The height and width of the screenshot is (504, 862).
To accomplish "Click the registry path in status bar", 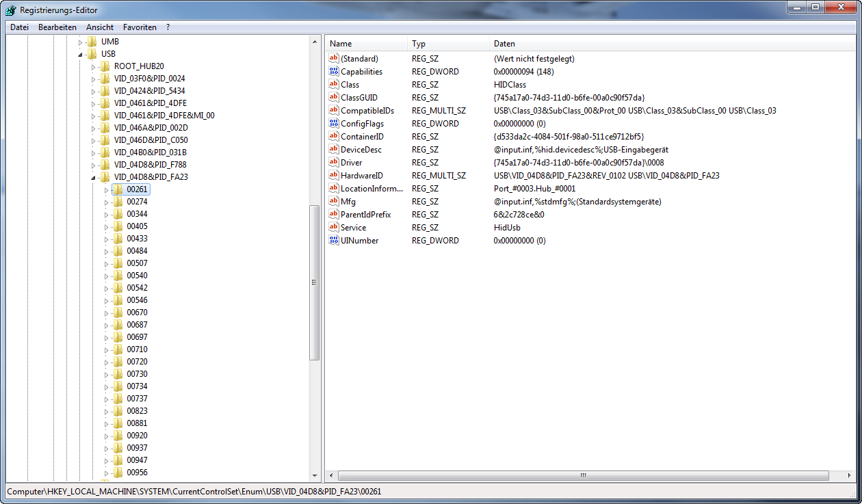I will coord(194,492).
